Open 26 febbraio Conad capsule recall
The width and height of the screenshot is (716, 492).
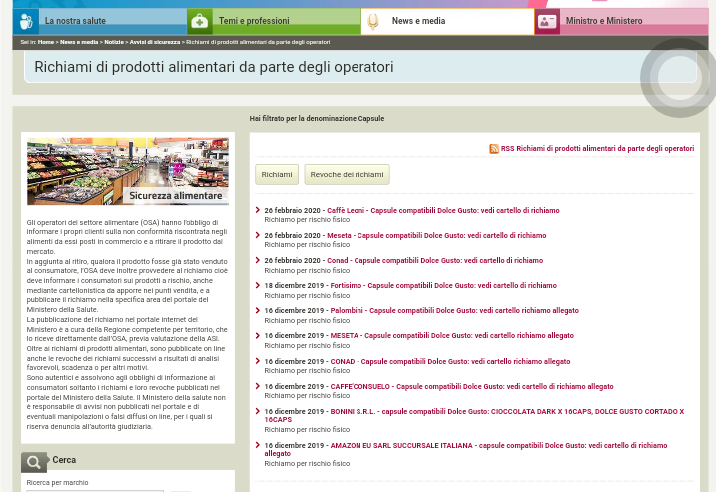(x=435, y=260)
